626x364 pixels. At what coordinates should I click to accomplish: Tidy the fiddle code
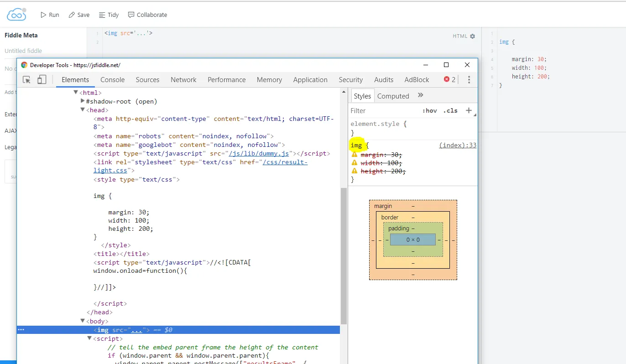[x=109, y=15]
